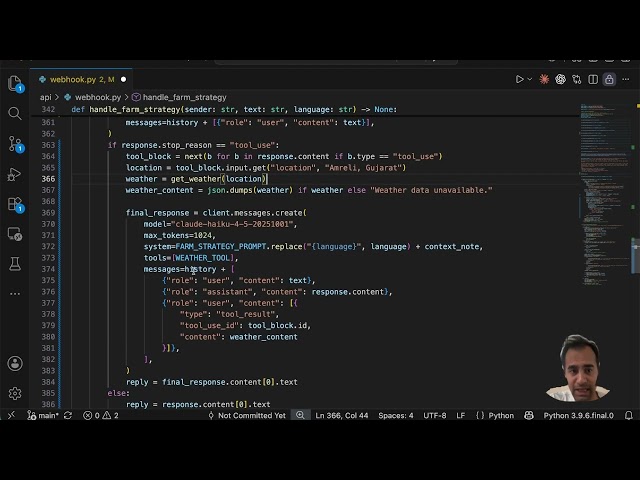
Task: Open the Remote Explorer view
Action: pos(15,234)
